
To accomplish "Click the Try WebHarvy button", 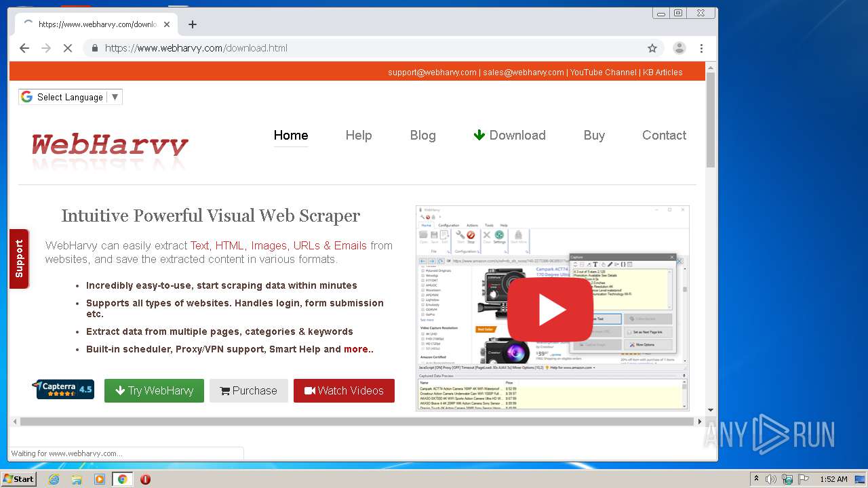I will pos(154,390).
